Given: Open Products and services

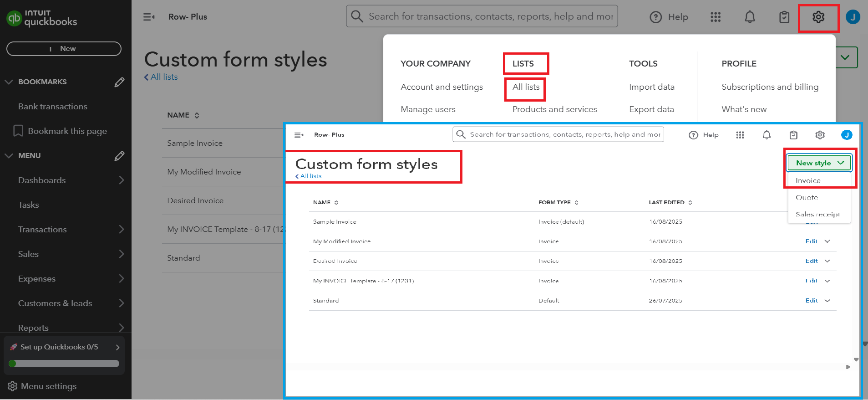Looking at the screenshot, I should (554, 109).
